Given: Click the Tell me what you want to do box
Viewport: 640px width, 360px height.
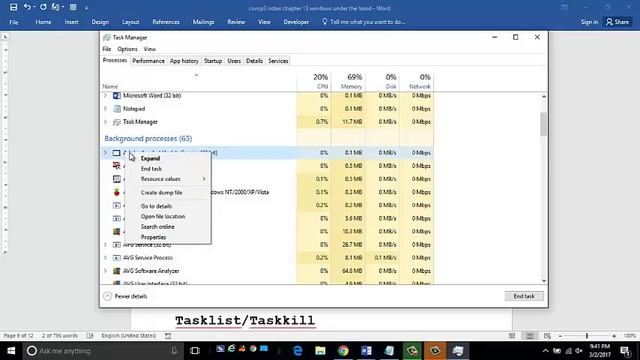Looking at the screenshot, I should click(363, 22).
